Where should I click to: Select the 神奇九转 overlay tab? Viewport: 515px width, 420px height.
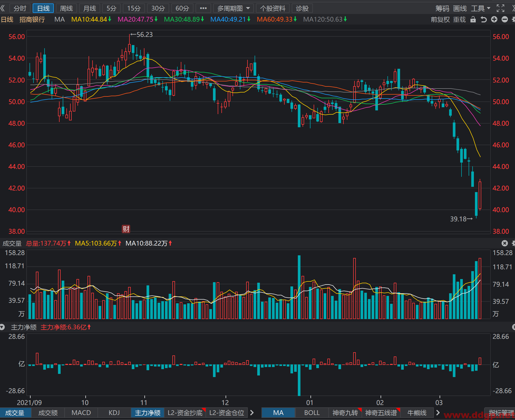point(345,413)
